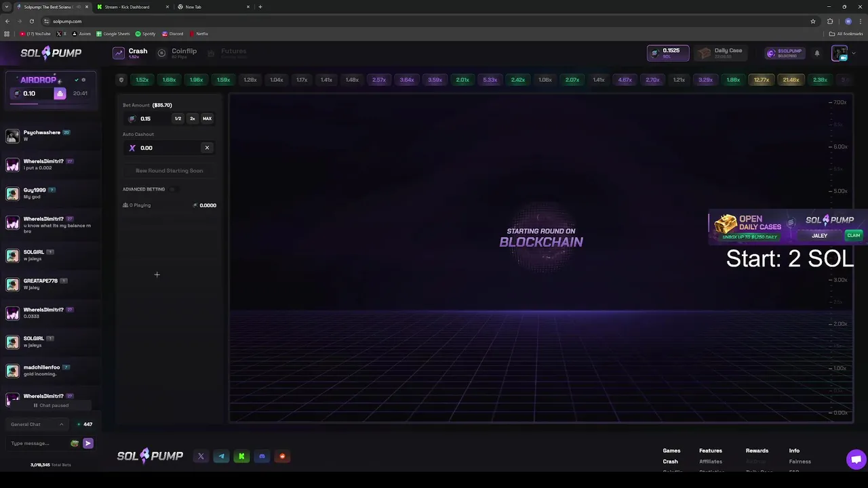Viewport: 868px width, 488px height.
Task: Click the footer Fairness link
Action: [800, 462]
